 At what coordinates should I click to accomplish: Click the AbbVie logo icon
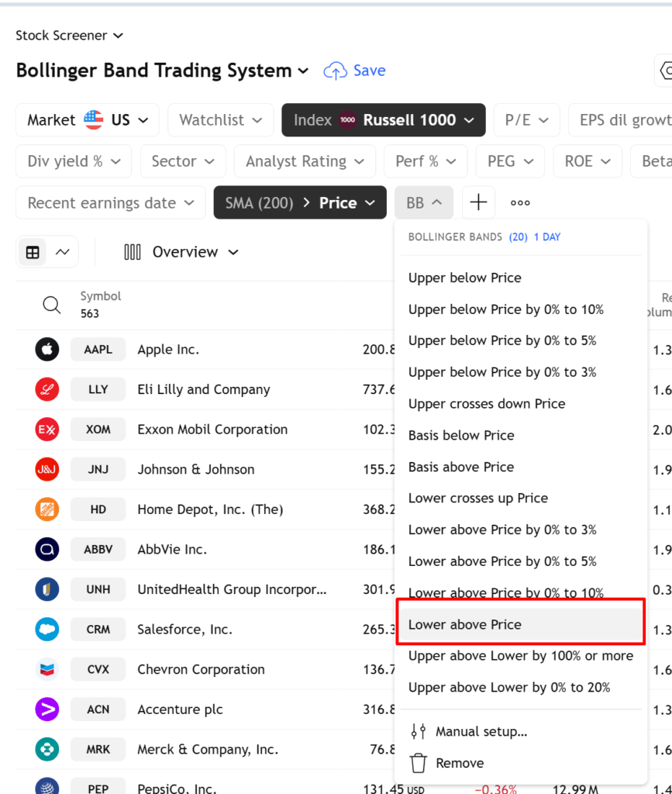(x=47, y=550)
